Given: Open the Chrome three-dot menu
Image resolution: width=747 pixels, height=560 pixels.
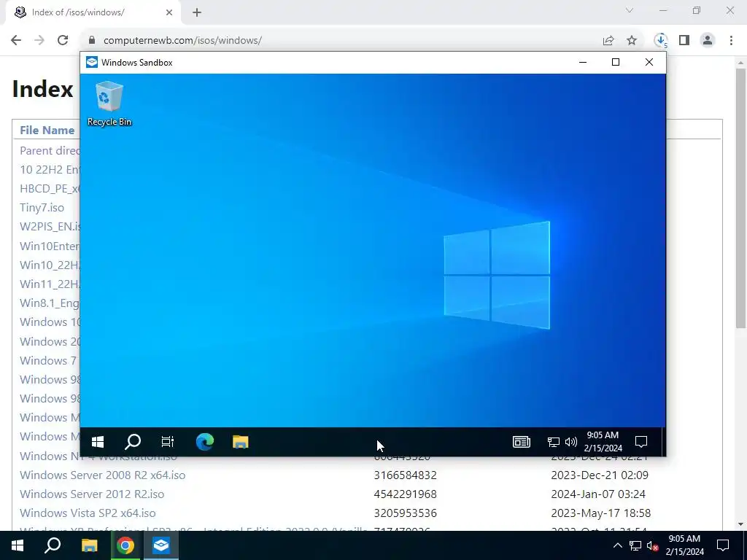Looking at the screenshot, I should coord(731,41).
